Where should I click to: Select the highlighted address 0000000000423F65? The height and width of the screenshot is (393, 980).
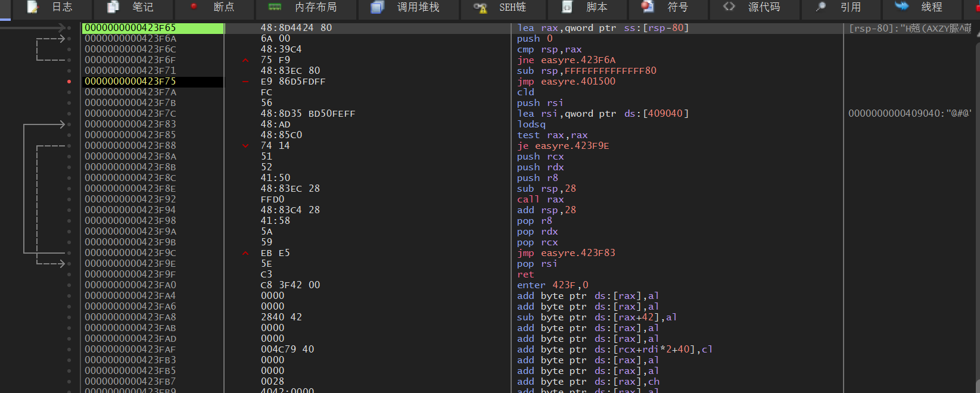pyautogui.click(x=130, y=28)
